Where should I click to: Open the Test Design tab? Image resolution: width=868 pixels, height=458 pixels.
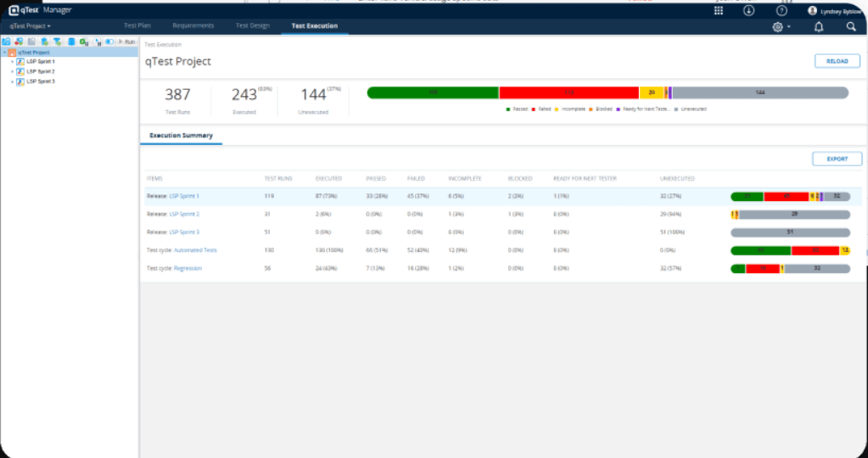pyautogui.click(x=253, y=25)
